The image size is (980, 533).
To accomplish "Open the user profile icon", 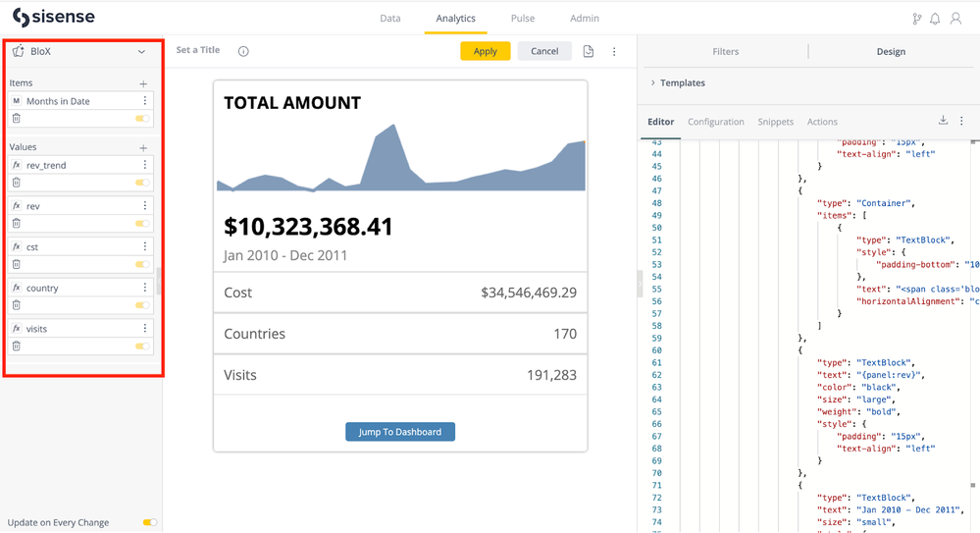I will [955, 19].
